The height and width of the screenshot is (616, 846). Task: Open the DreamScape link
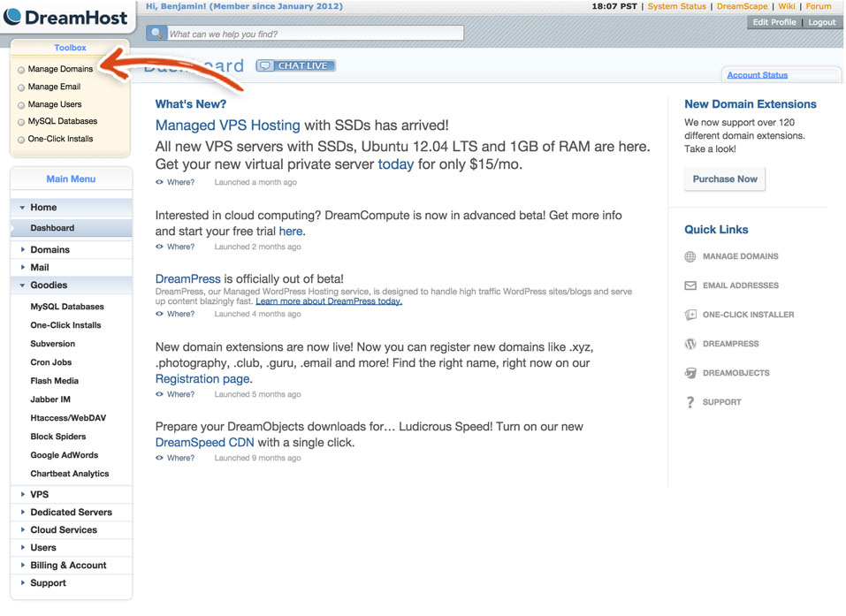[742, 6]
